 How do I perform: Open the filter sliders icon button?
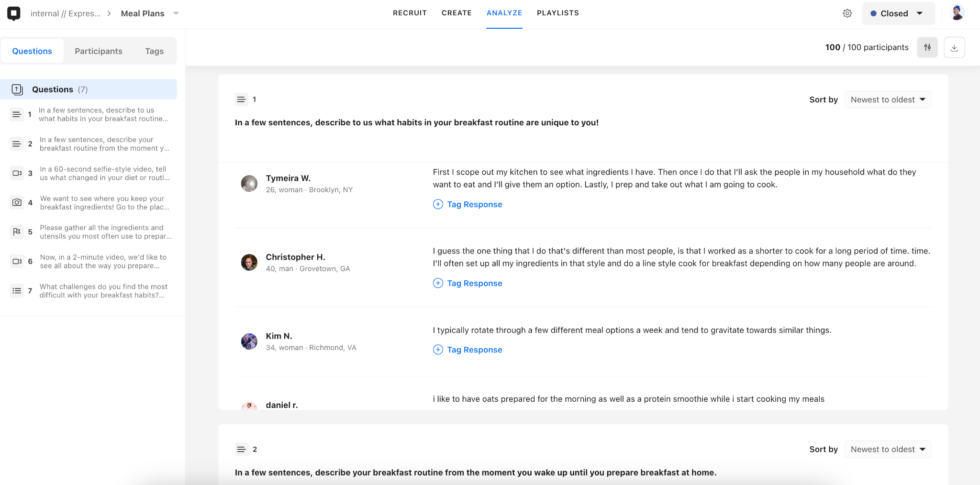pyautogui.click(x=927, y=47)
